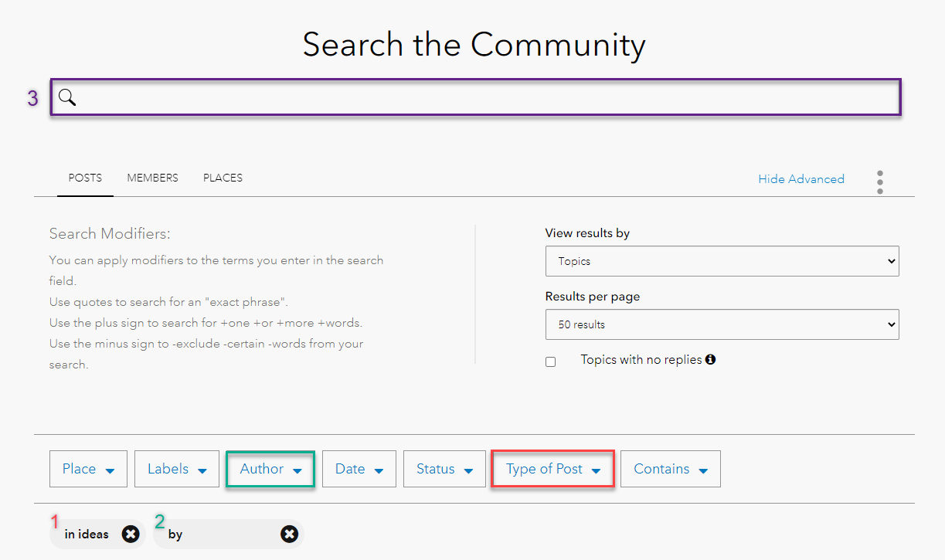Screen dimensions: 945x560
Task: Change the Results per page selection
Action: click(x=722, y=324)
